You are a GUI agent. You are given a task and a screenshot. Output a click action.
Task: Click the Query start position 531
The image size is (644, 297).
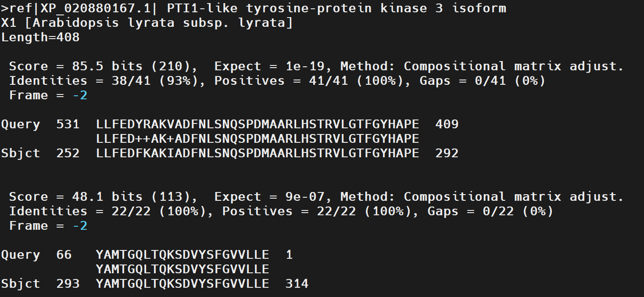(x=68, y=124)
